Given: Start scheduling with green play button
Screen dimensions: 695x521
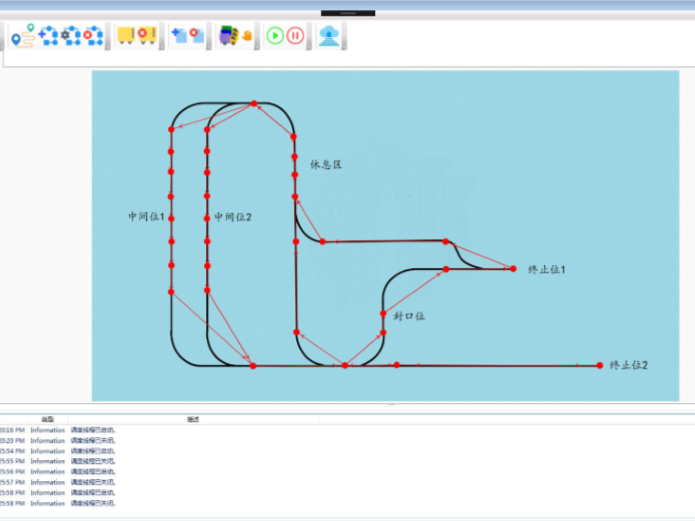Looking at the screenshot, I should click(274, 35).
